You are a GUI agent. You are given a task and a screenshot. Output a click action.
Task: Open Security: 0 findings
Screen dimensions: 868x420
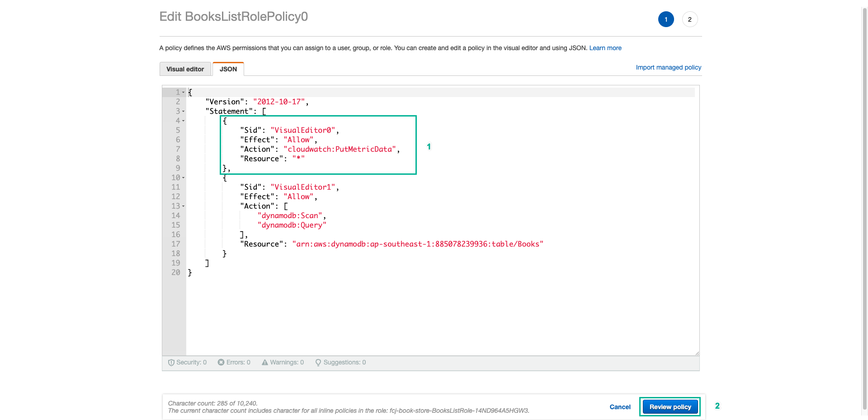click(187, 362)
